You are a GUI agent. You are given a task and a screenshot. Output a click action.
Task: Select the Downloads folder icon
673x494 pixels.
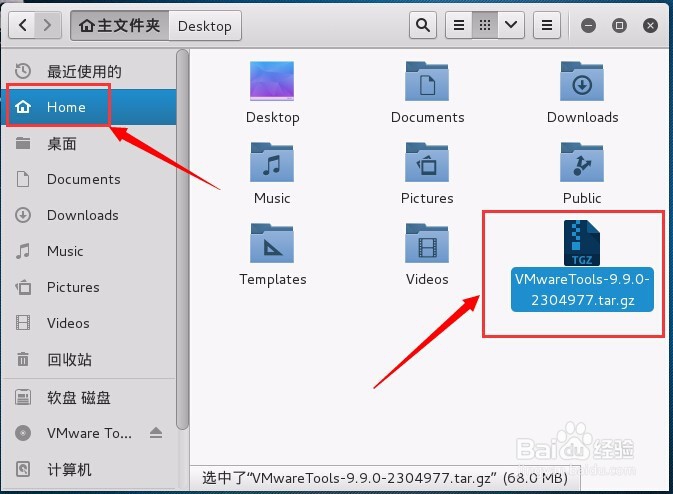pos(582,81)
